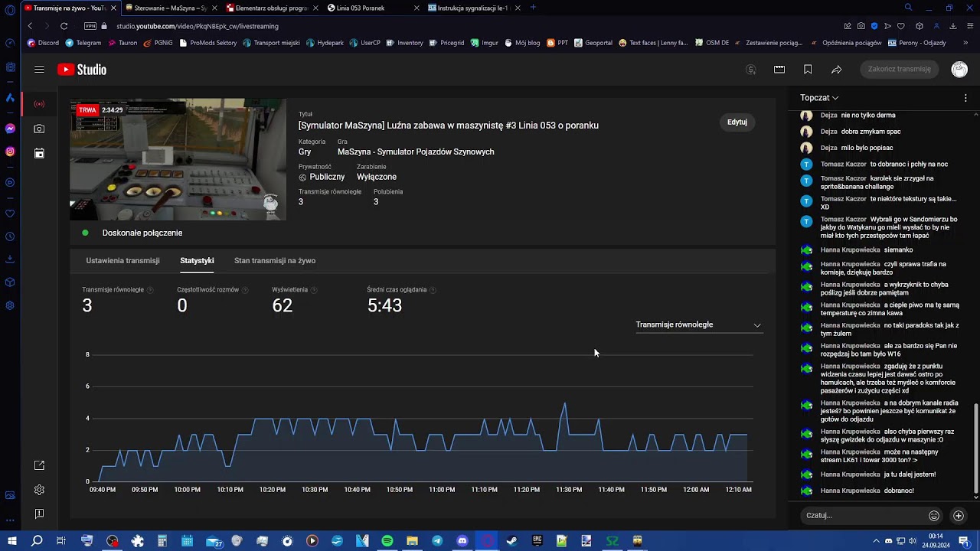This screenshot has height=551, width=980.
Task: Click the feedback icon at sidebar bottom
Action: point(39,514)
